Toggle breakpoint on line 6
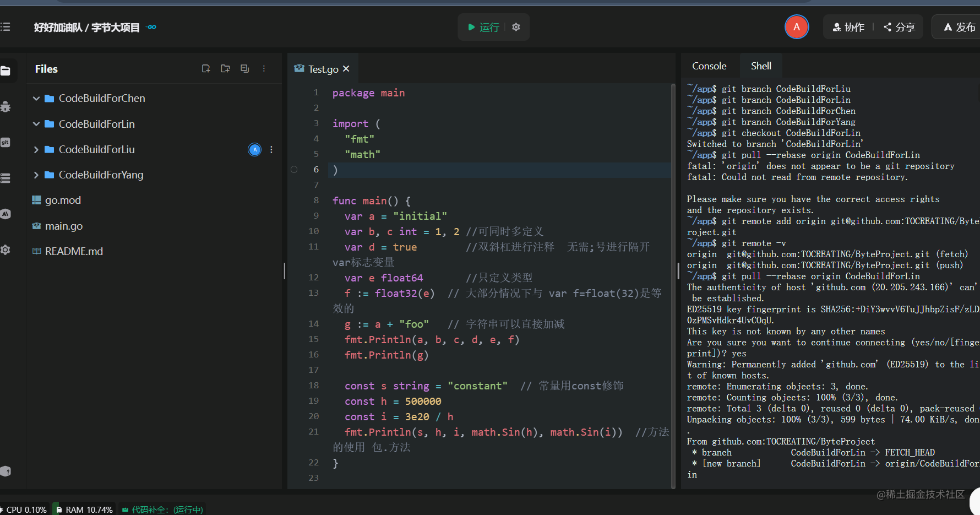The width and height of the screenshot is (980, 515). [x=294, y=170]
